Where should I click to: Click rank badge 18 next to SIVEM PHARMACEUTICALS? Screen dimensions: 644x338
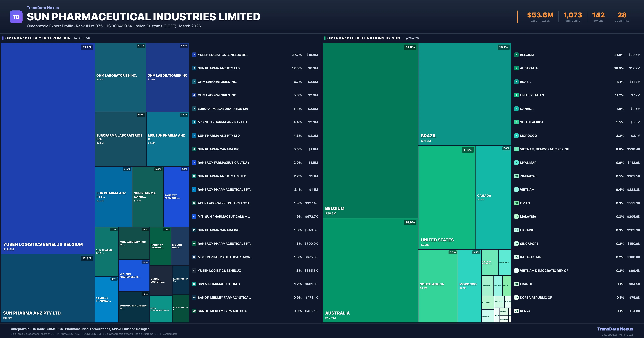tap(194, 284)
